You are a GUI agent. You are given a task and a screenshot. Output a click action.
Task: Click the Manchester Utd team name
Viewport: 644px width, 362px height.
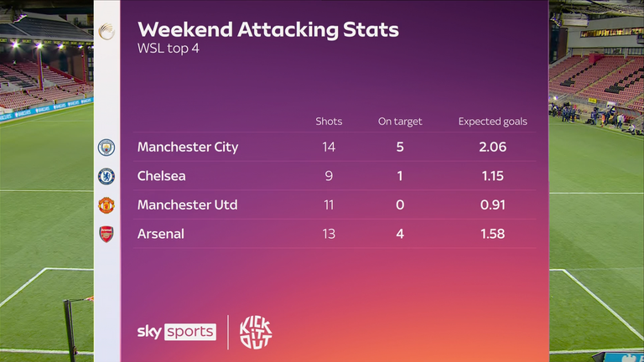(187, 204)
